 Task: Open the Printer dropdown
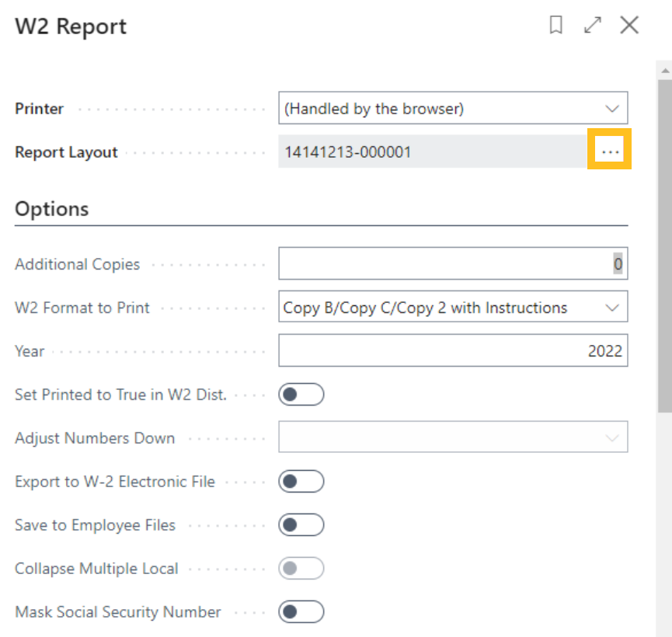pyautogui.click(x=453, y=109)
